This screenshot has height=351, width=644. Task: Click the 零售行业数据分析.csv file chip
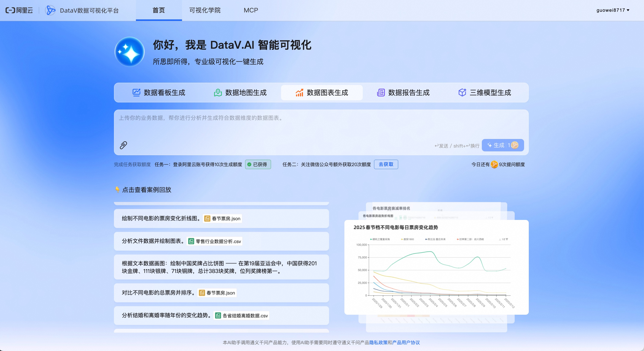214,241
